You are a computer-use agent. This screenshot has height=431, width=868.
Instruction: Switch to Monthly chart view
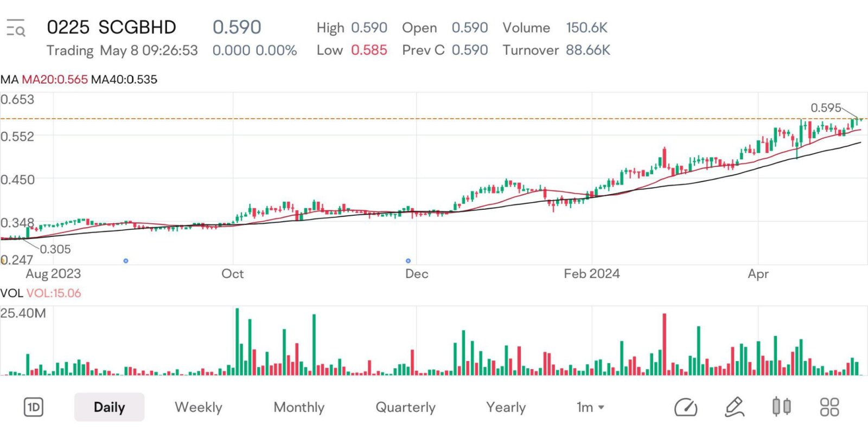point(299,407)
